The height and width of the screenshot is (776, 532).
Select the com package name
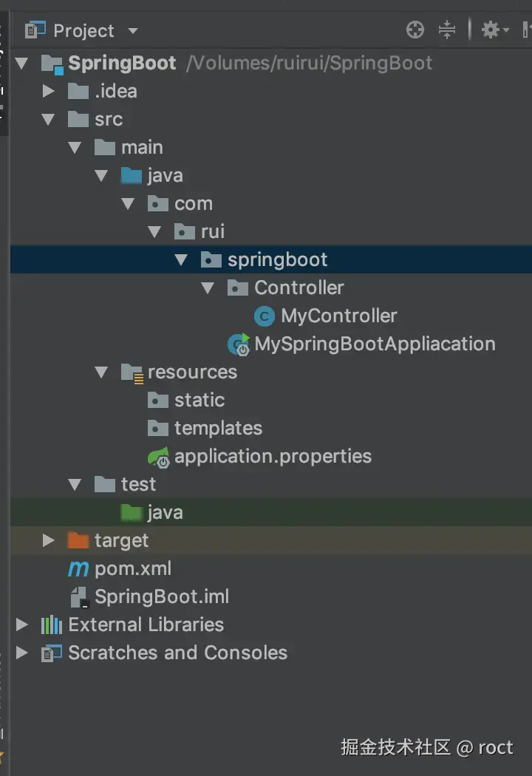click(x=194, y=204)
